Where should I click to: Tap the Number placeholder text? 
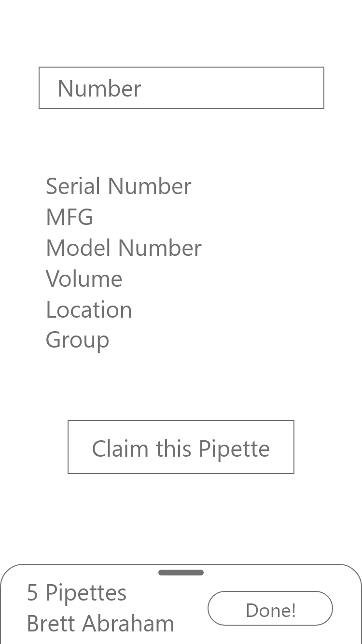[x=99, y=89]
